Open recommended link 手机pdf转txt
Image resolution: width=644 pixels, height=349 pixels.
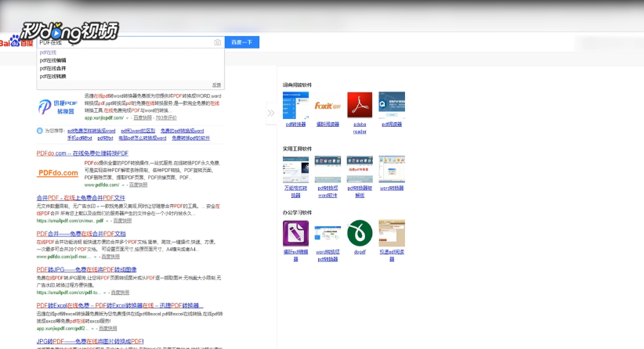tap(79, 139)
